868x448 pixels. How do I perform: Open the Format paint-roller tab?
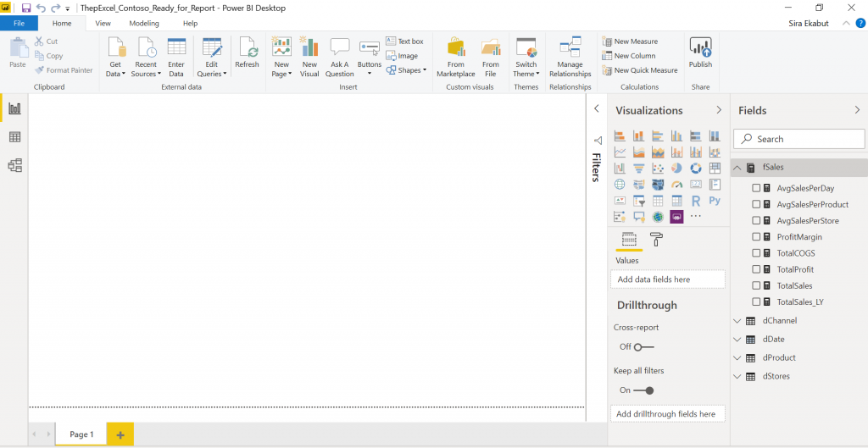tap(656, 239)
